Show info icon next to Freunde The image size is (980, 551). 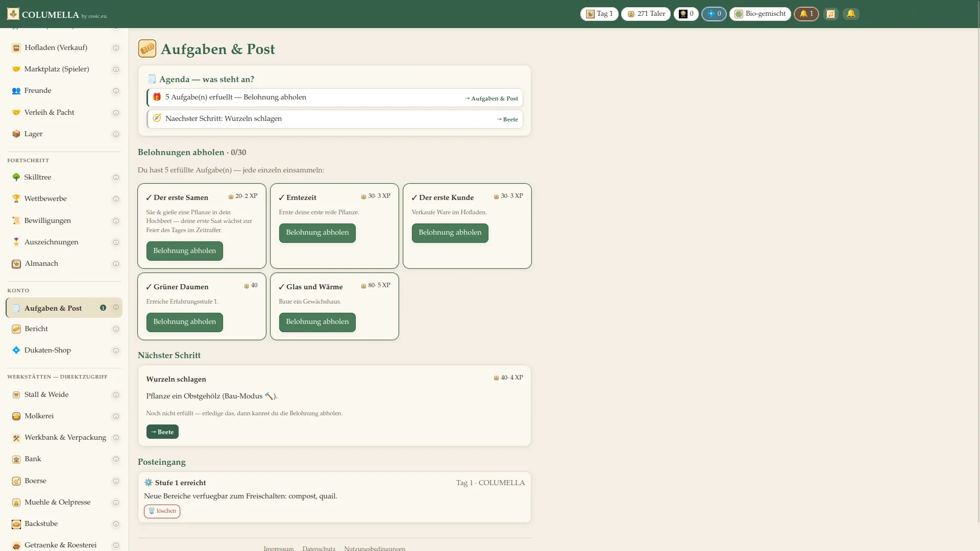(x=116, y=91)
